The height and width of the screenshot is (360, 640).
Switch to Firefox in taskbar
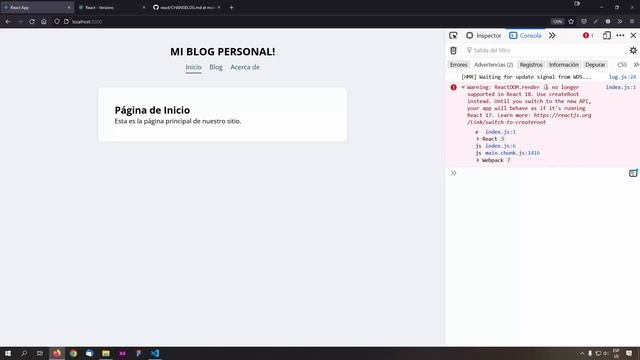57,353
